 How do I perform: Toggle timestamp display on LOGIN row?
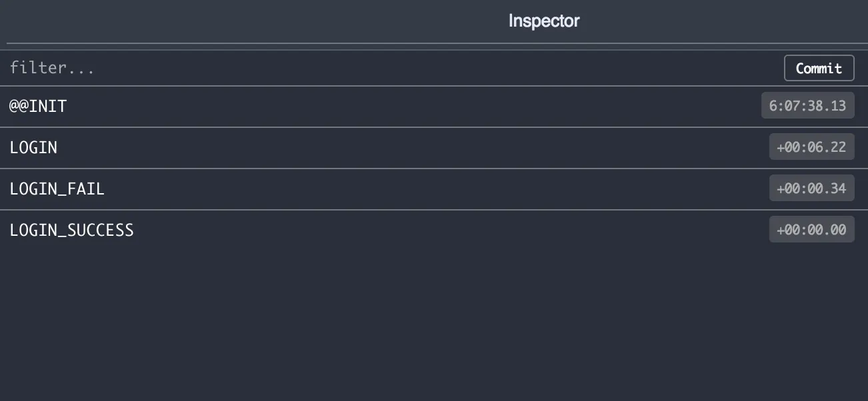point(811,147)
